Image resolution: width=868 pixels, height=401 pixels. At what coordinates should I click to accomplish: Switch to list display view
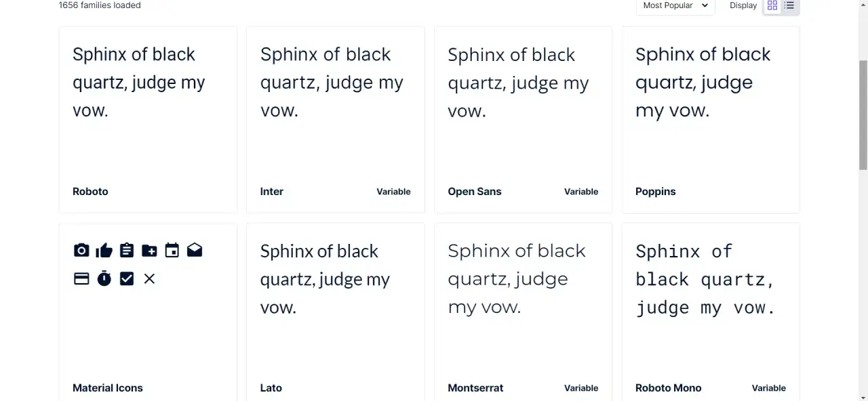[789, 5]
